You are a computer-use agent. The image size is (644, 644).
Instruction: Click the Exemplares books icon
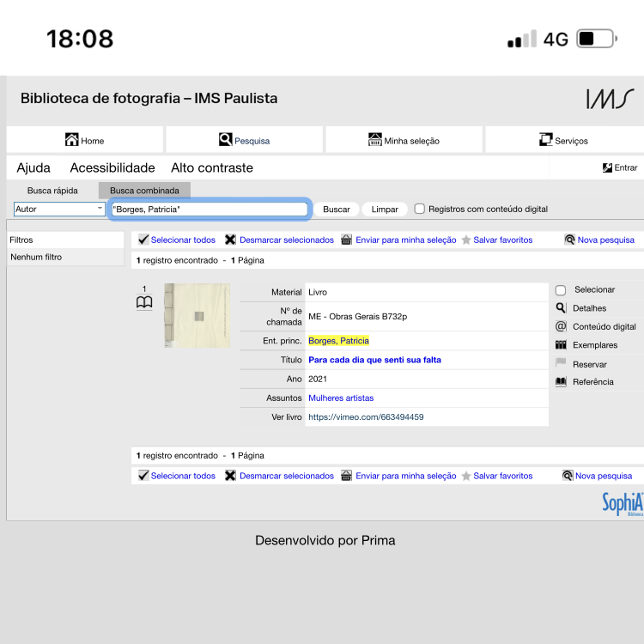tap(561, 345)
